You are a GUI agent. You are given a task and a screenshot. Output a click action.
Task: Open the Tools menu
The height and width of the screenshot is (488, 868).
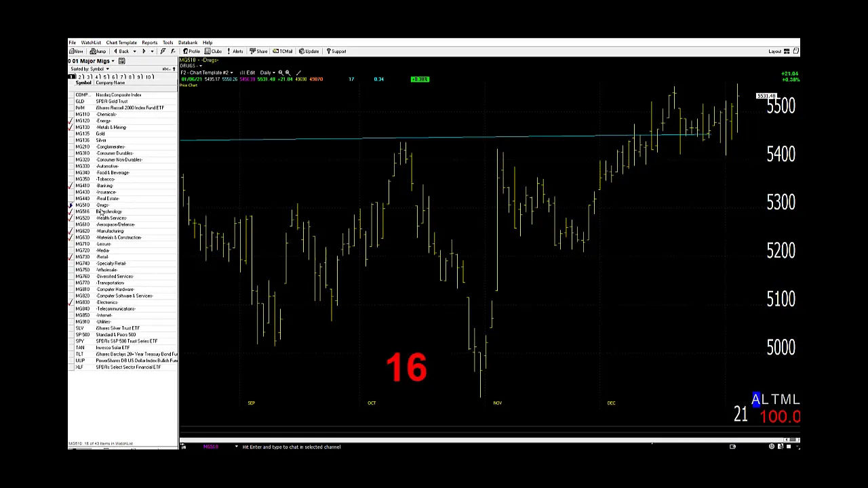coord(167,43)
